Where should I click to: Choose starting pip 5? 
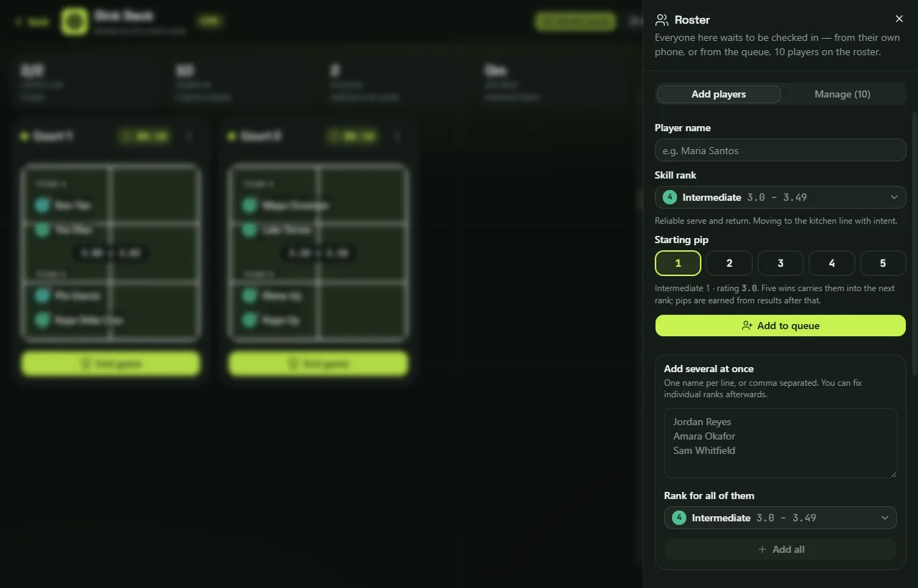tap(883, 263)
